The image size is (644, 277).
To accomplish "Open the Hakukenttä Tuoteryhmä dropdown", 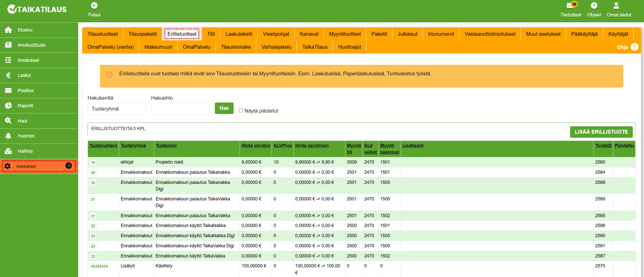I will pos(117,109).
